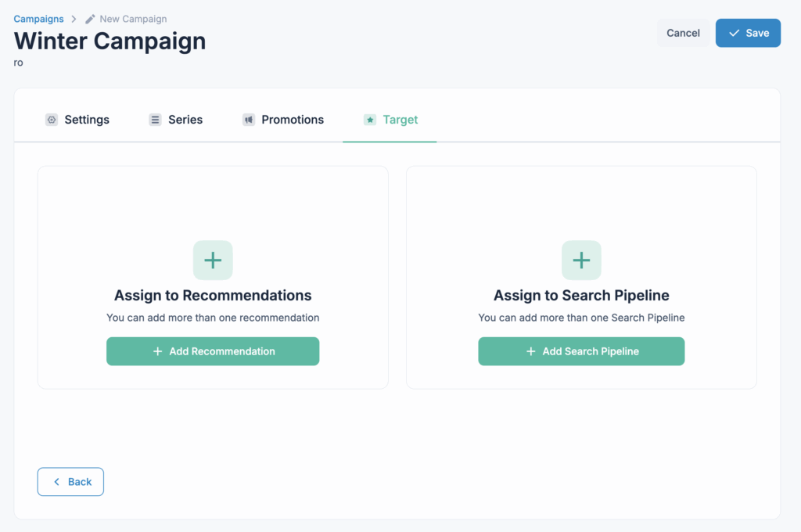Screen dimensions: 801x532
Task: Click the breadcrumb chevron after Campaigns
Action: pos(73,19)
